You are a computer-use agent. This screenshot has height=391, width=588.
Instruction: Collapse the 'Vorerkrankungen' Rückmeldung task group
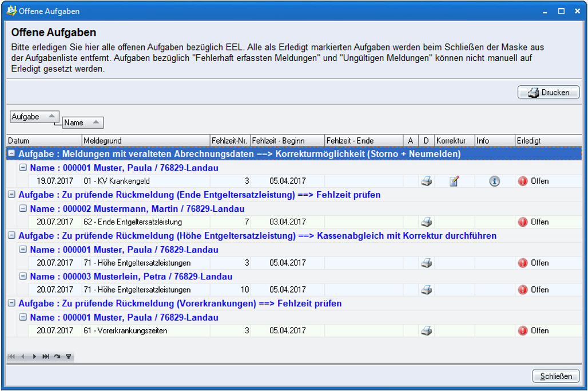[x=11, y=303]
